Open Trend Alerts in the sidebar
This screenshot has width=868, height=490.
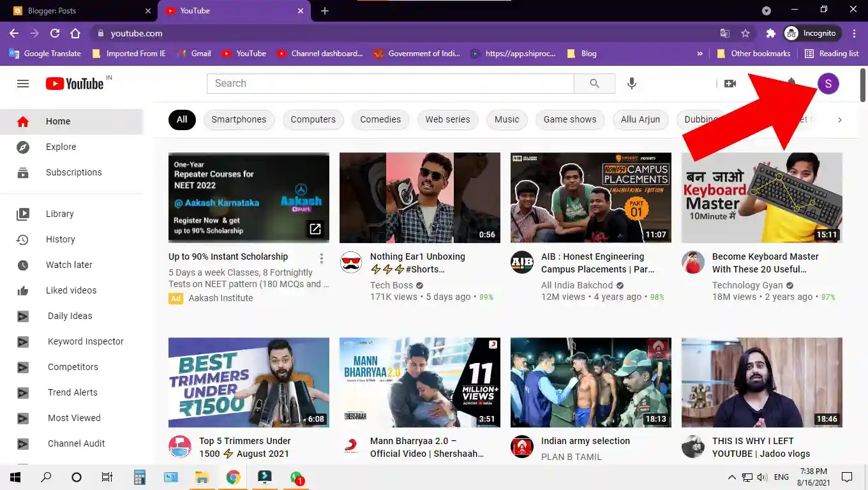71,392
